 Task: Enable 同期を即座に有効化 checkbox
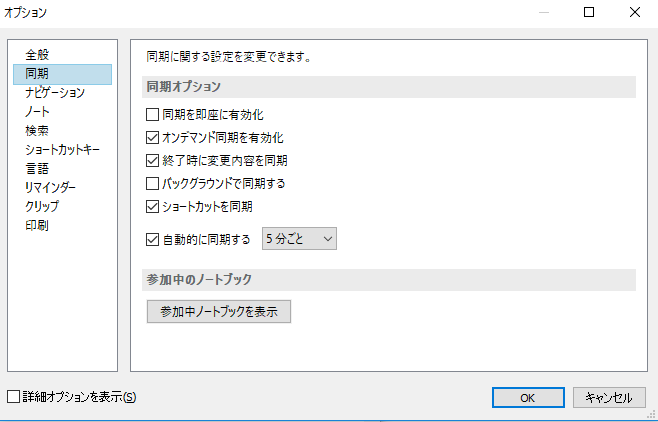click(153, 115)
